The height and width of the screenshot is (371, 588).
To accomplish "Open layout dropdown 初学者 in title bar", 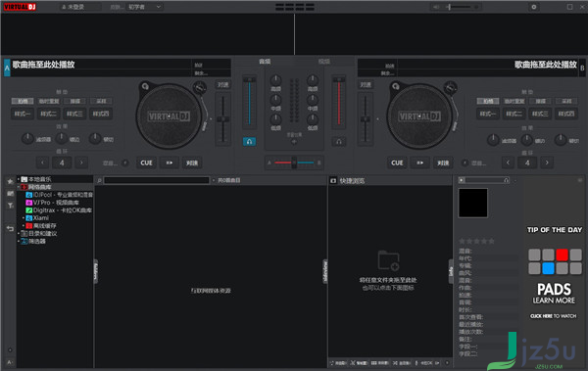I will (x=144, y=7).
